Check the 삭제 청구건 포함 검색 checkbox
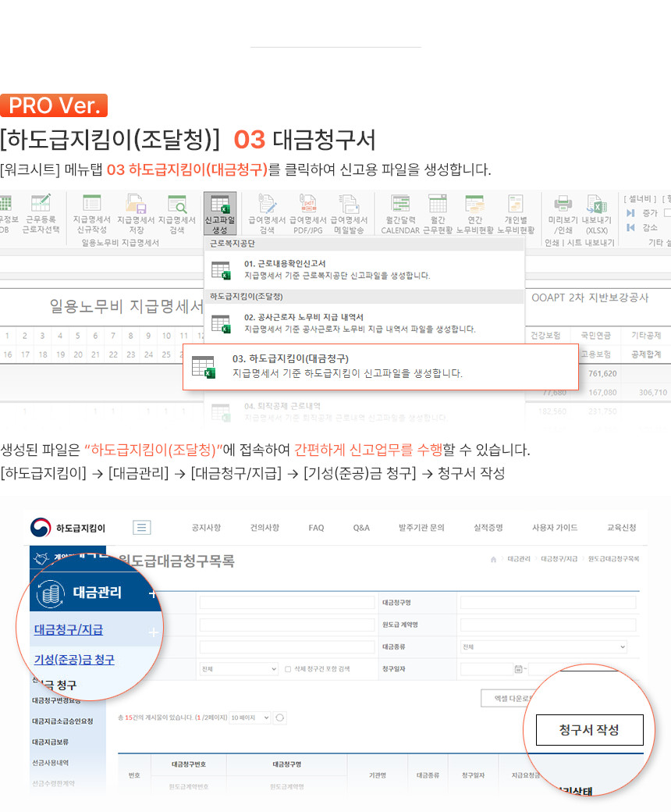The image size is (671, 812). [x=288, y=669]
